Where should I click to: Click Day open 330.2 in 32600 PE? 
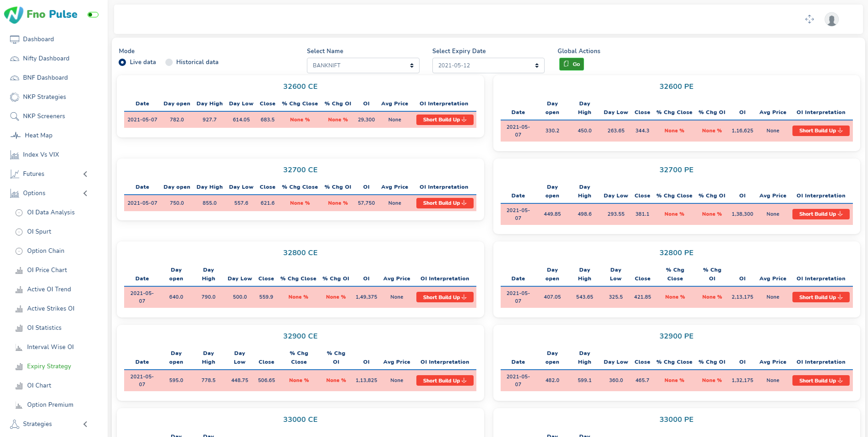pos(552,131)
